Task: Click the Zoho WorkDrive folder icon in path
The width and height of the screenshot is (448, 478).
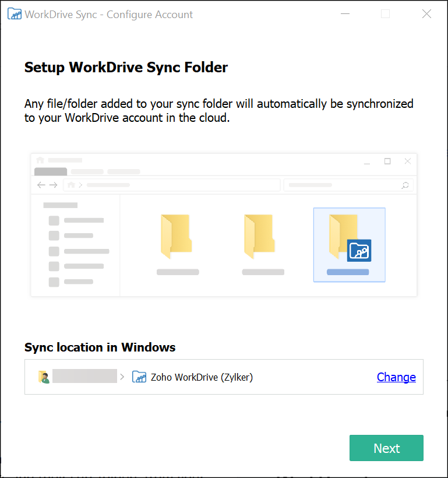Action: pos(139,377)
